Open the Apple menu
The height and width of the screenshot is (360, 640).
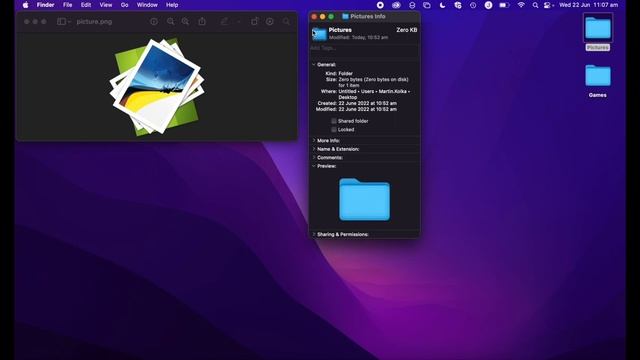point(25,5)
